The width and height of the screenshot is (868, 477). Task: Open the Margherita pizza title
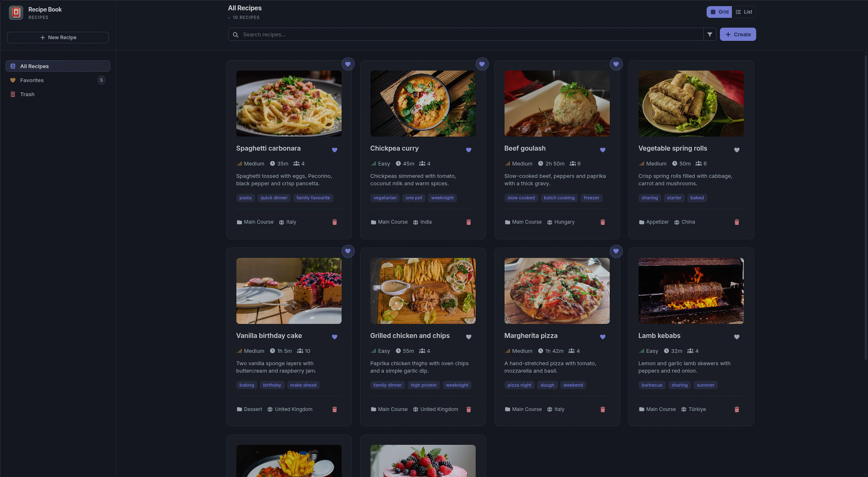click(531, 335)
